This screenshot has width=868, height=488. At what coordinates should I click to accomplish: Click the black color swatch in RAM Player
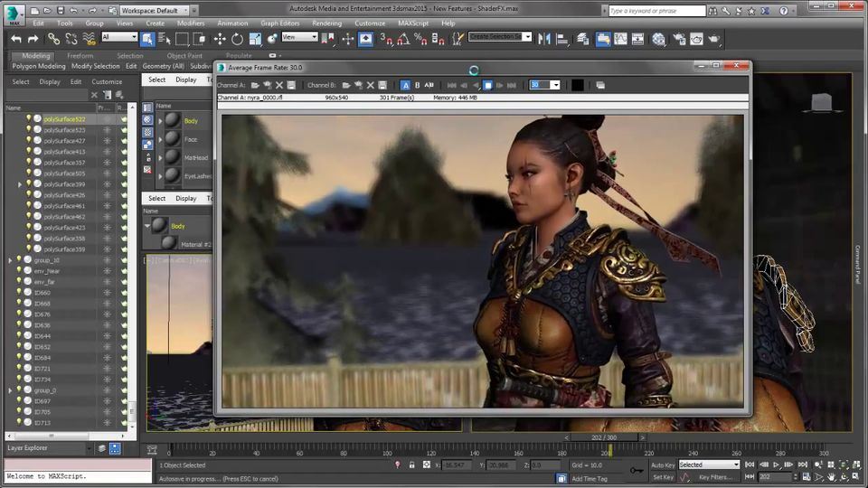pos(577,85)
